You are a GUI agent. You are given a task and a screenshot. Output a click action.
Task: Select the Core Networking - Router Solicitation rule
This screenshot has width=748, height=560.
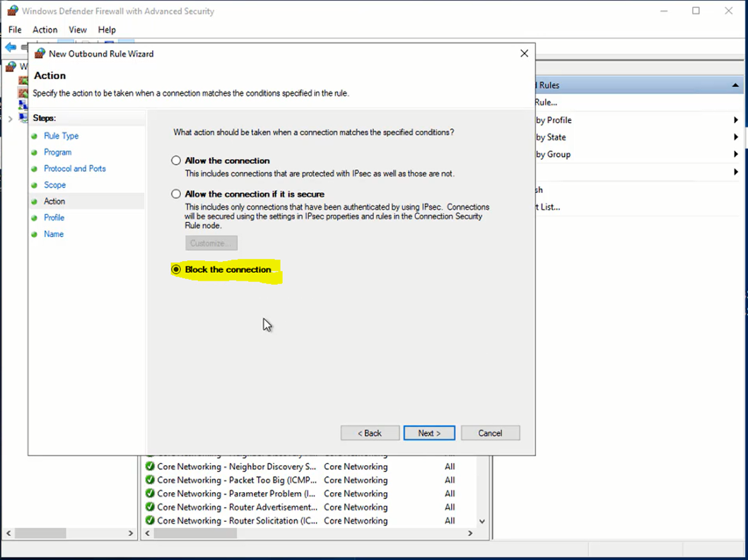pos(237,520)
